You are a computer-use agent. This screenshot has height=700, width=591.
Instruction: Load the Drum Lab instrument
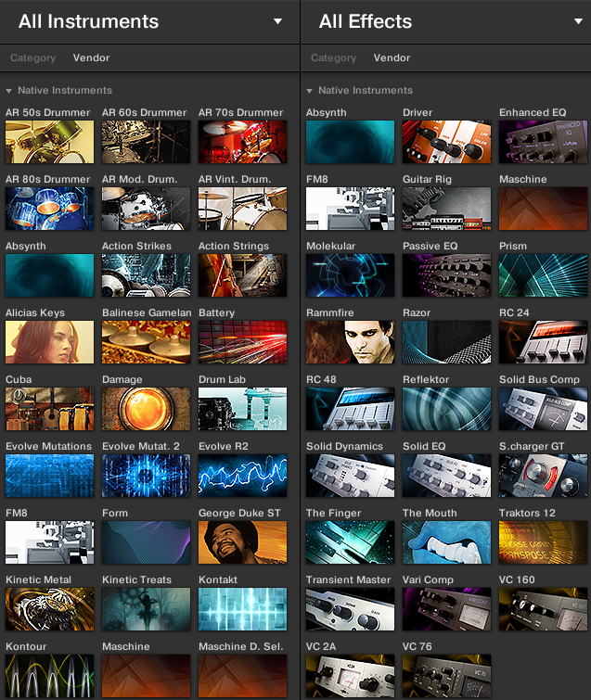(x=242, y=409)
